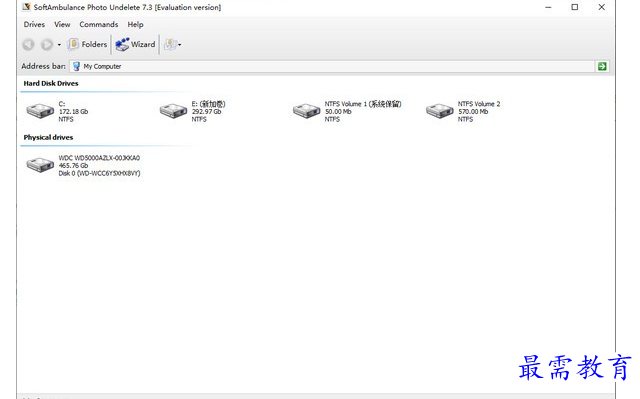Click the NTFS Volume 2 570.00 Mb label

click(x=479, y=111)
